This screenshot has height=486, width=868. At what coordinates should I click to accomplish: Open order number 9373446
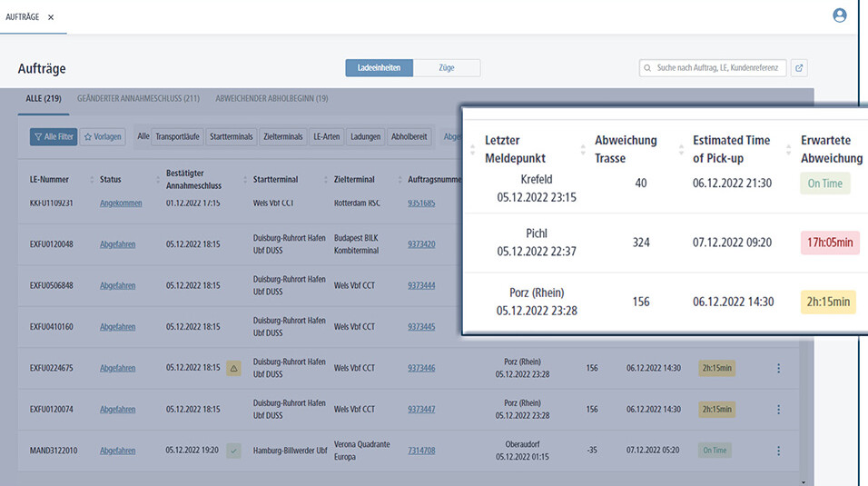(421, 368)
